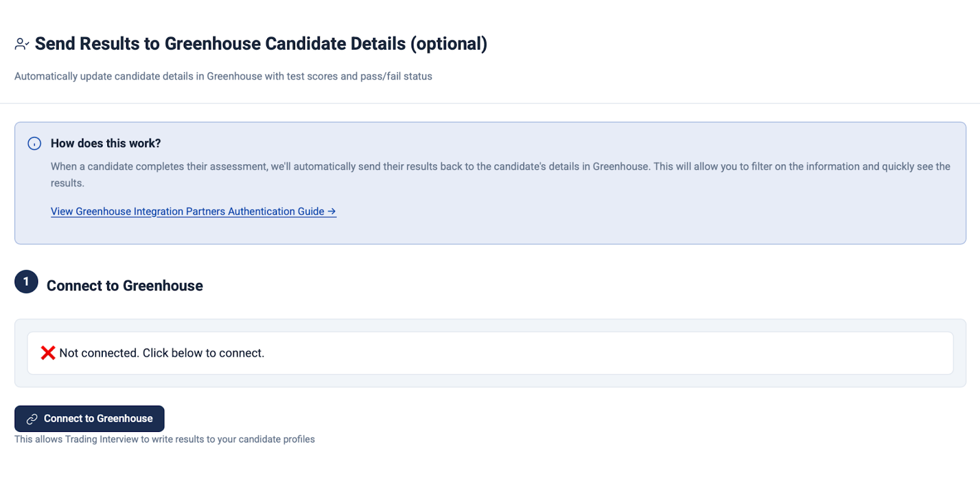Click the 'Connect to Greenhouse' section heading

click(124, 286)
